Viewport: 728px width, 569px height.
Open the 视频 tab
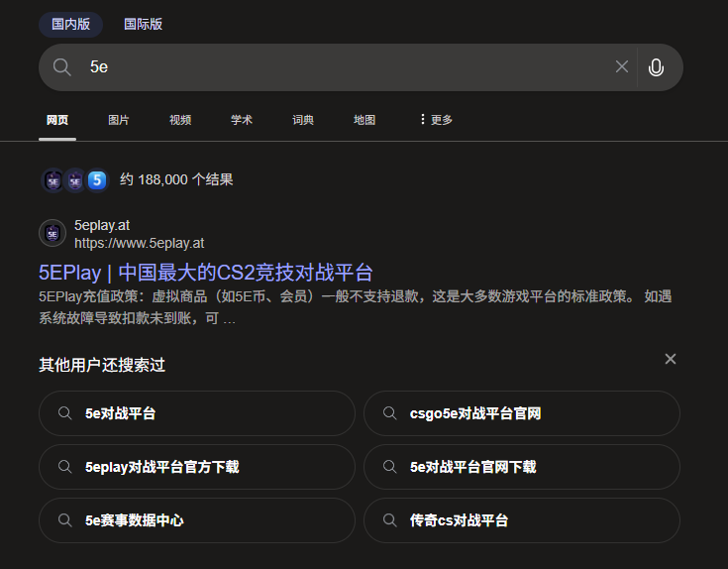[x=180, y=120]
